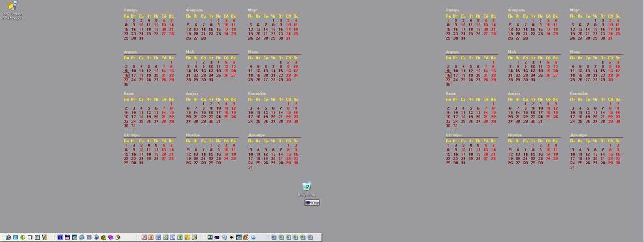The height and width of the screenshot is (242, 644).
Task: Click the round blue icon after the orange one
Action: [x=253, y=238]
